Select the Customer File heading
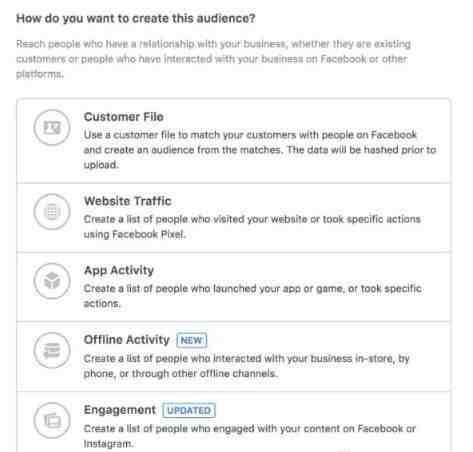Image resolution: width=473 pixels, height=452 pixels. coord(124,117)
